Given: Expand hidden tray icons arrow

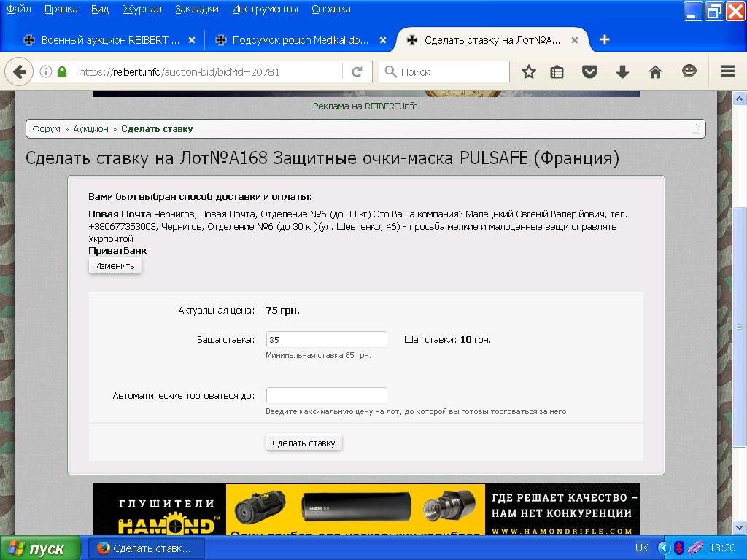Looking at the screenshot, I should click(x=664, y=548).
